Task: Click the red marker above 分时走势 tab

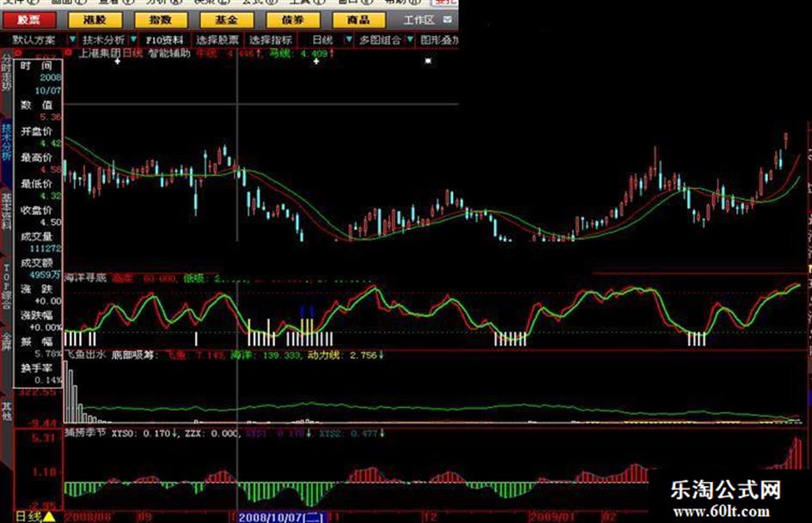Action: pyautogui.click(x=18, y=53)
